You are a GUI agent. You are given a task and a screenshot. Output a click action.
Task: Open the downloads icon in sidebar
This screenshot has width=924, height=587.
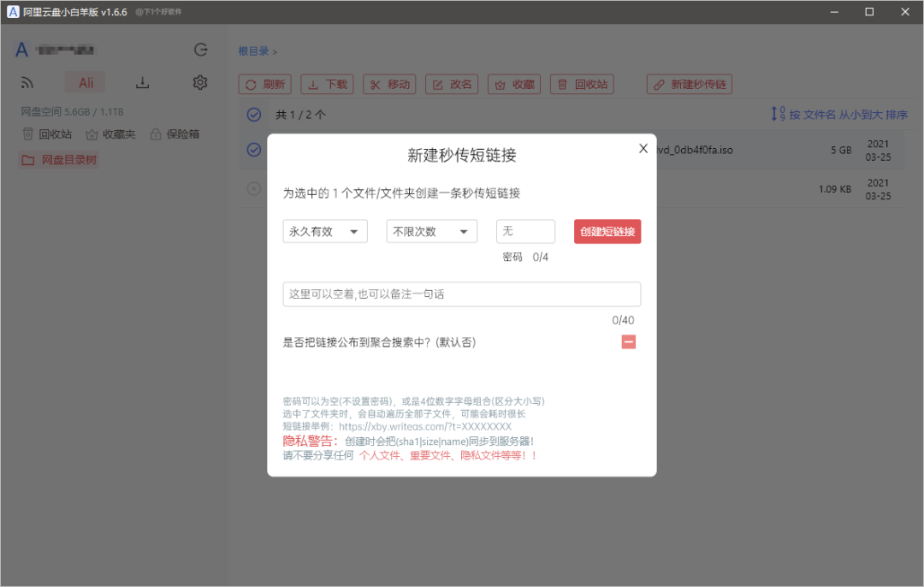pos(143,83)
